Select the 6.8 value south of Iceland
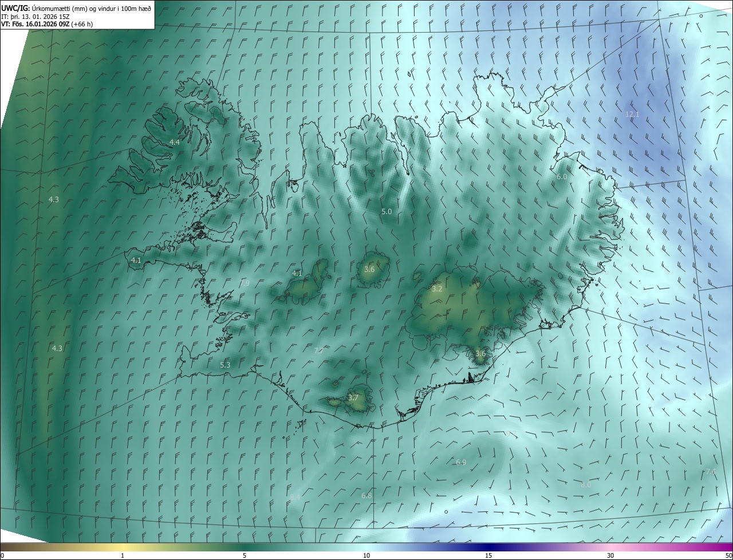Screen dimensions: 733x560 click(x=366, y=495)
